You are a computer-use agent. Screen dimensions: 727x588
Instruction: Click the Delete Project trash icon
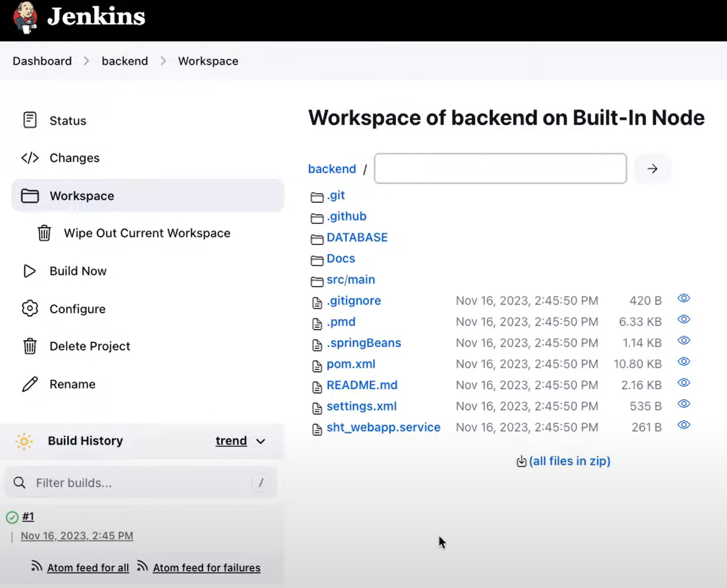[x=30, y=346]
